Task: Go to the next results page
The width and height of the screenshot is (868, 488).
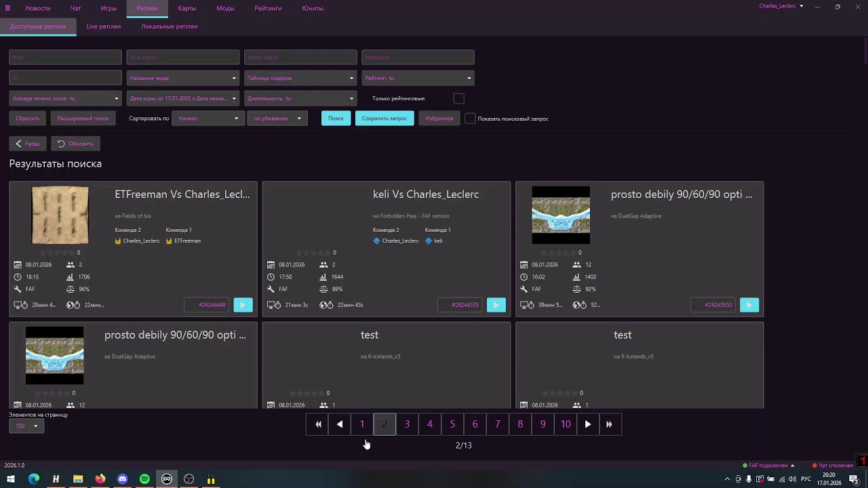Action: [x=588, y=424]
